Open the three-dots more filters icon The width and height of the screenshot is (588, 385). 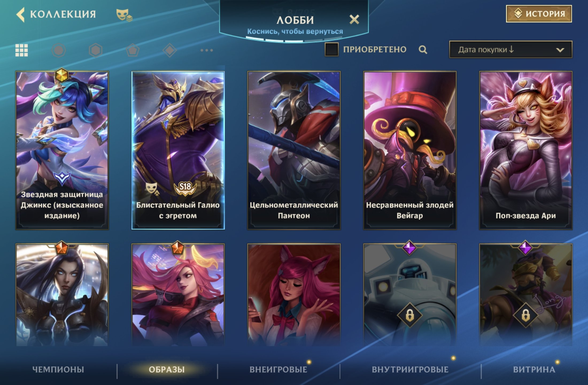click(207, 50)
